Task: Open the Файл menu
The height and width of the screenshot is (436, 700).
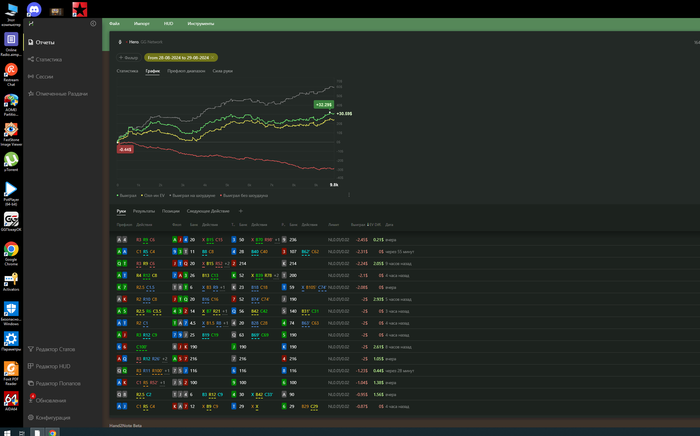Action: point(115,22)
